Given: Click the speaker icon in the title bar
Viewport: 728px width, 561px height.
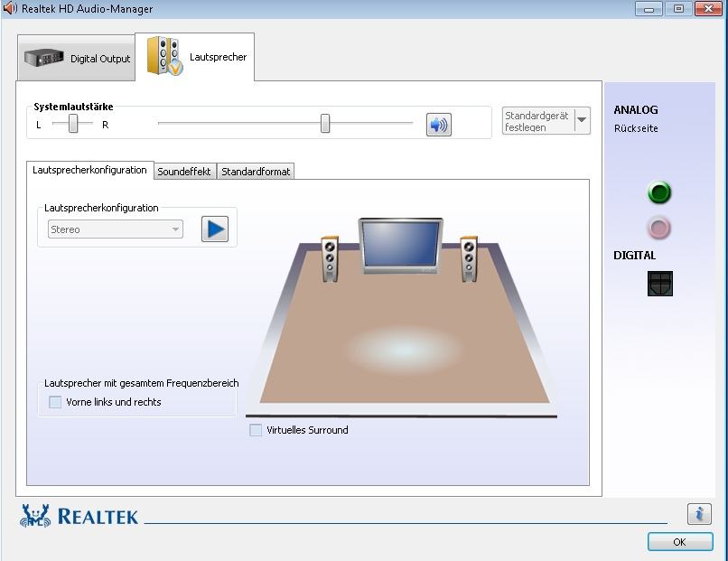Looking at the screenshot, I should [x=10, y=8].
